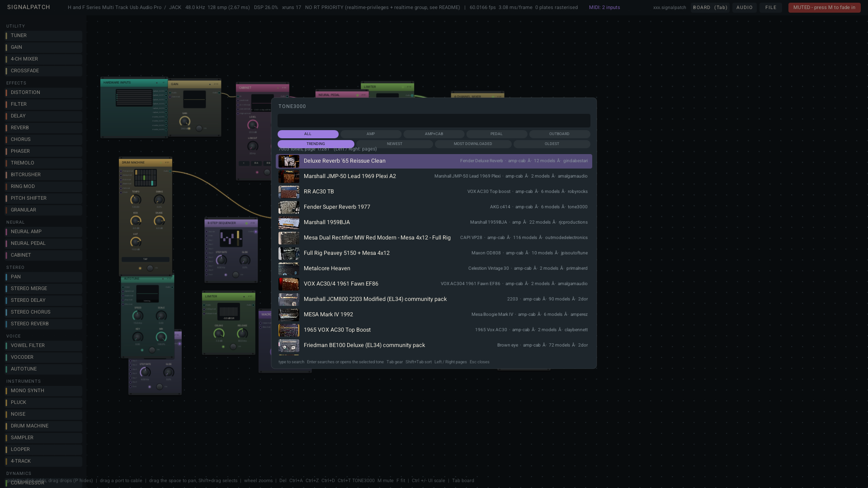Screen dimensions: 868x488
Task: Add the Neural Amp module from the sidebar
Action: click(x=43, y=232)
